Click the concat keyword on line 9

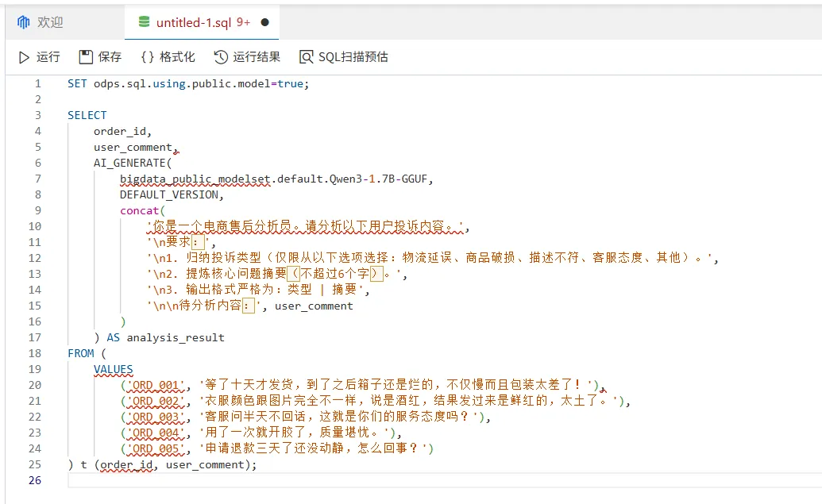[x=139, y=210]
